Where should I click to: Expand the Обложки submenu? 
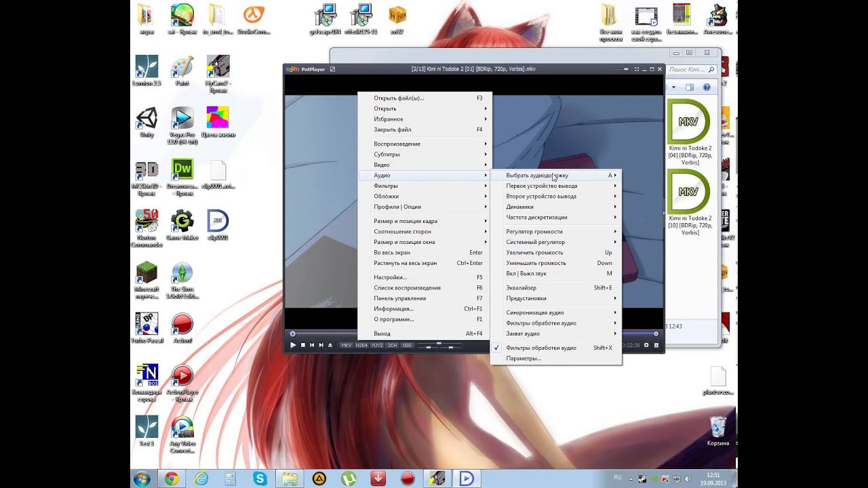425,197
